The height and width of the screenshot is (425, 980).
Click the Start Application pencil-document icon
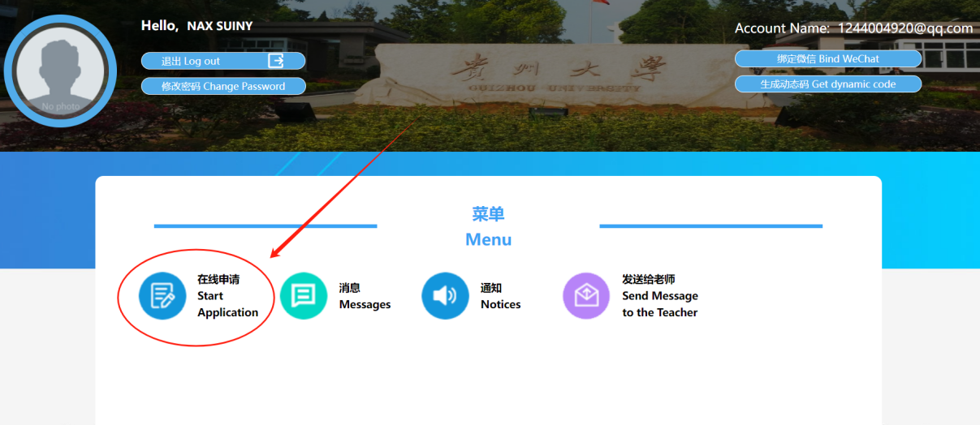(162, 295)
